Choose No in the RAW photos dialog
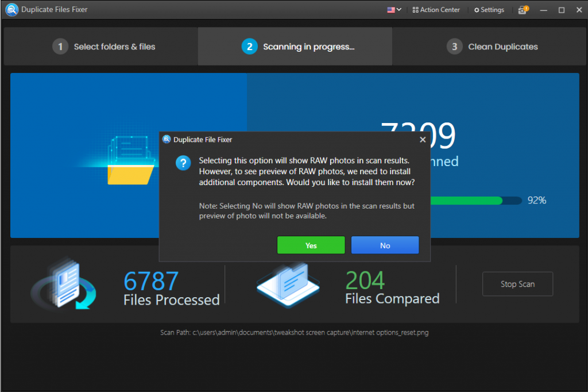The height and width of the screenshot is (392, 588). click(x=385, y=245)
